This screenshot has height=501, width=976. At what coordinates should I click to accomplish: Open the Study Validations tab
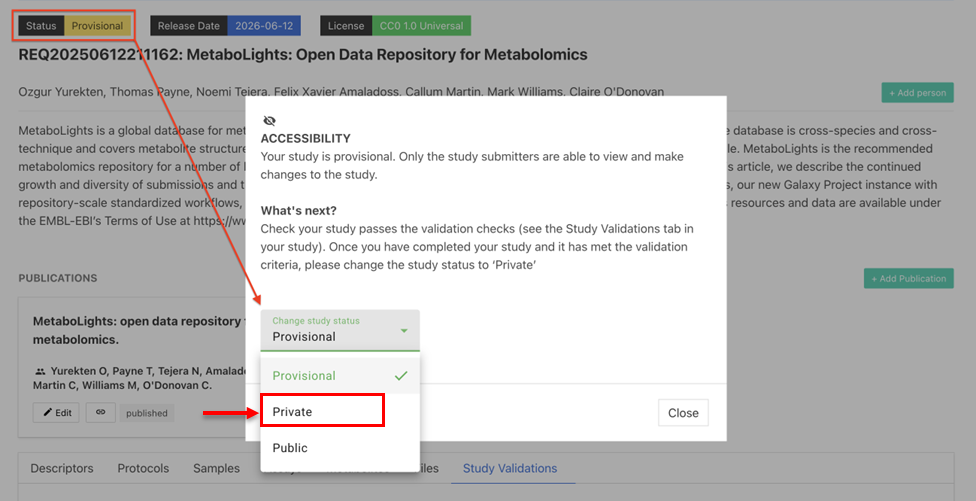pyautogui.click(x=510, y=468)
